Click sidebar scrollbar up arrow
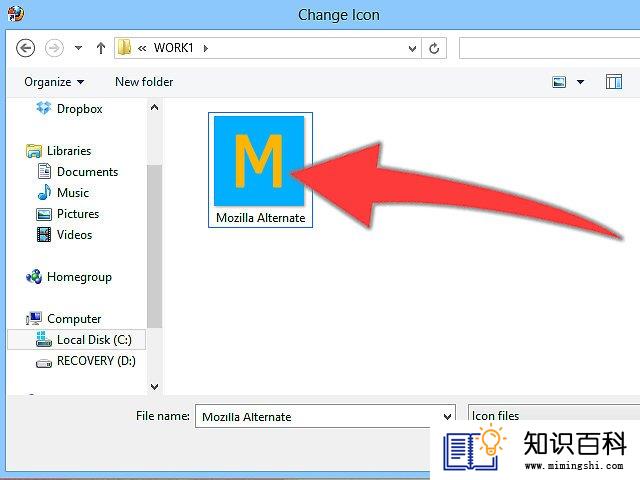Screen dimensions: 640x480 point(154,107)
